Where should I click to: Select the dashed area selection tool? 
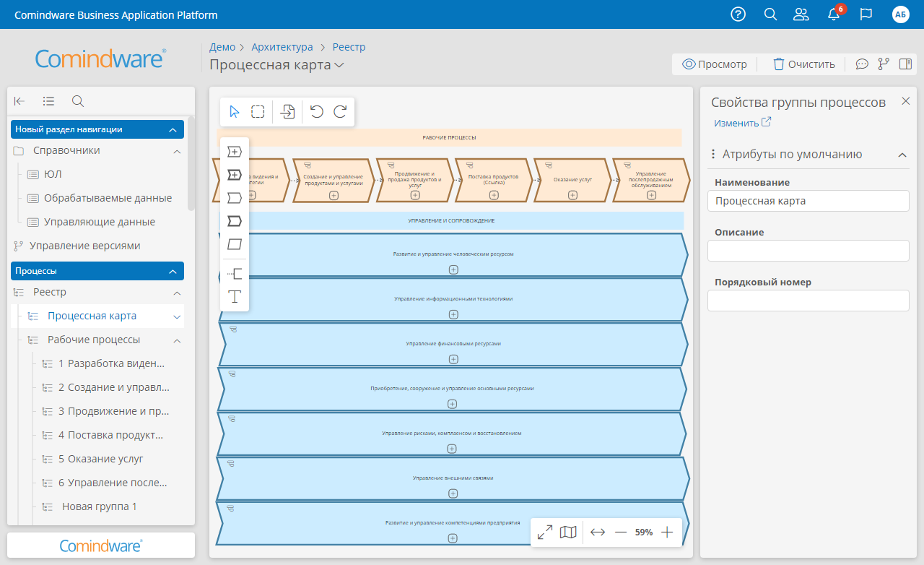258,111
